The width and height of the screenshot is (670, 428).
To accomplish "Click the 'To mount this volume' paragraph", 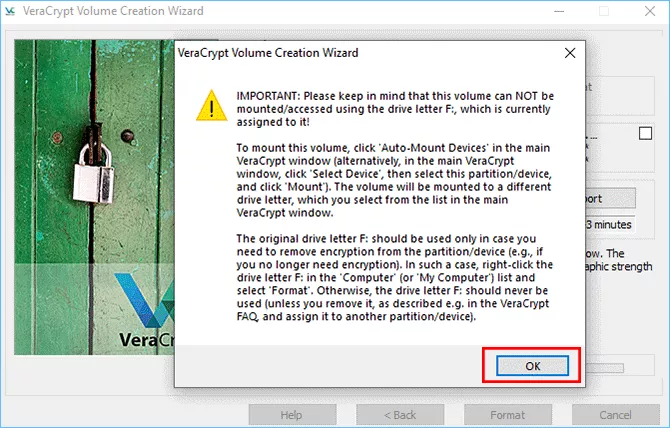I will pos(394,180).
